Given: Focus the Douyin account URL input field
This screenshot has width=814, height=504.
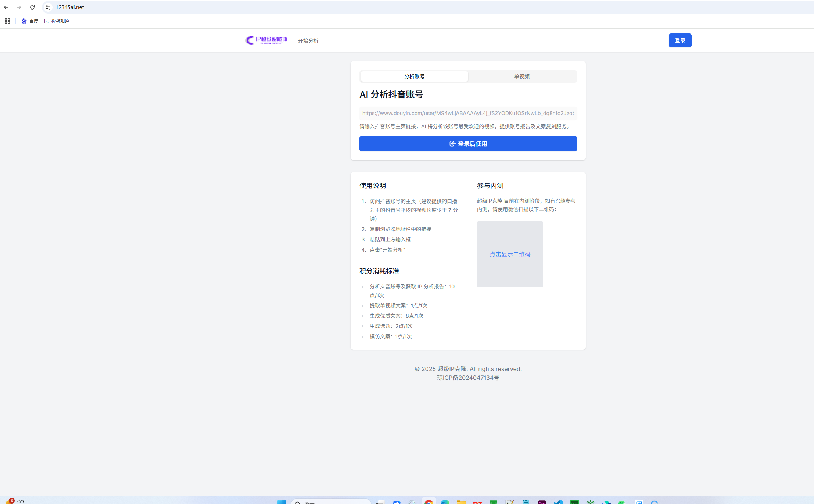Looking at the screenshot, I should pos(468,113).
